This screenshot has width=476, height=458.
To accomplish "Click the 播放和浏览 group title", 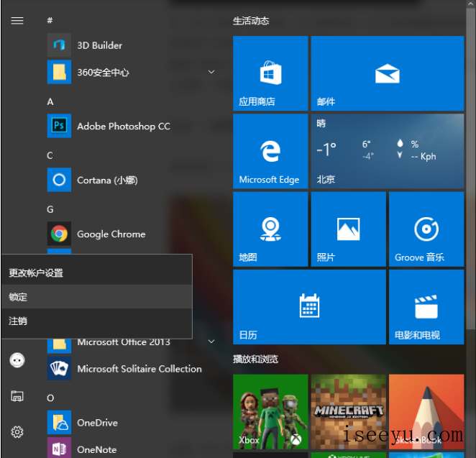I will click(x=255, y=359).
